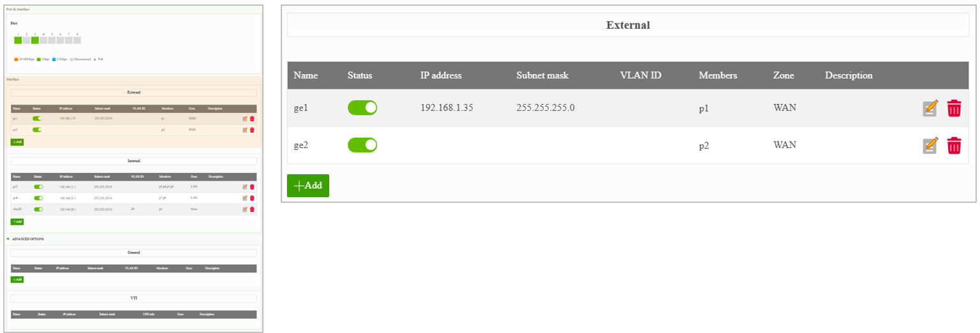Edit ge1 in the enlarged External table

point(931,108)
